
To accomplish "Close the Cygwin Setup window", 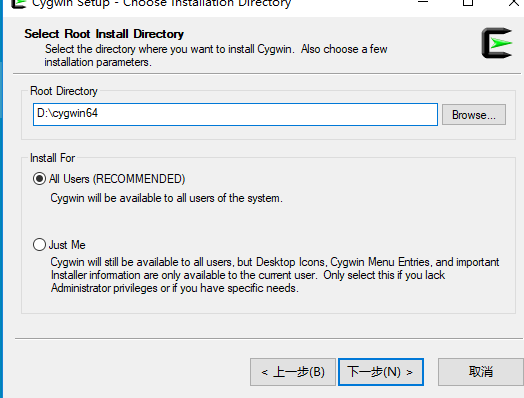I will click(514, 3).
